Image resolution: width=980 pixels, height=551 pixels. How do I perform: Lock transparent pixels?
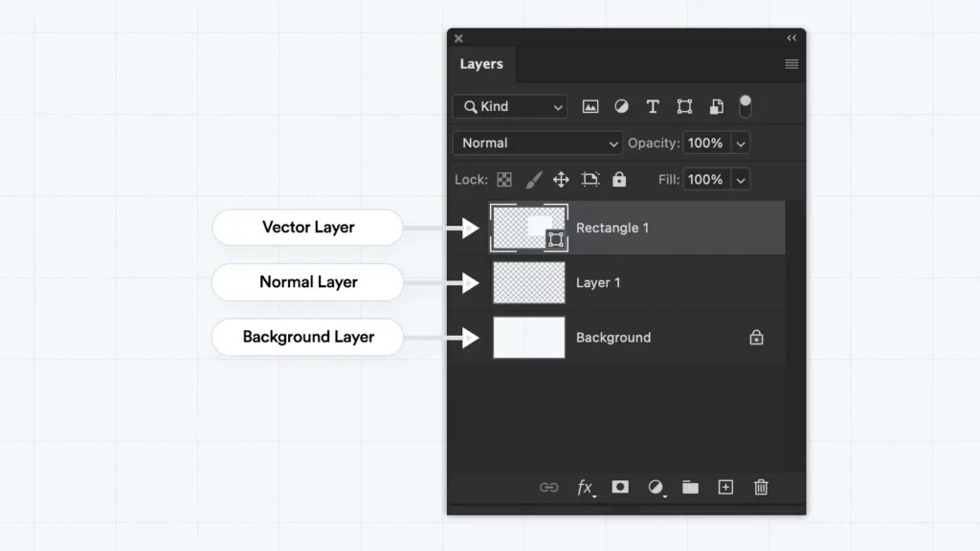pos(504,180)
